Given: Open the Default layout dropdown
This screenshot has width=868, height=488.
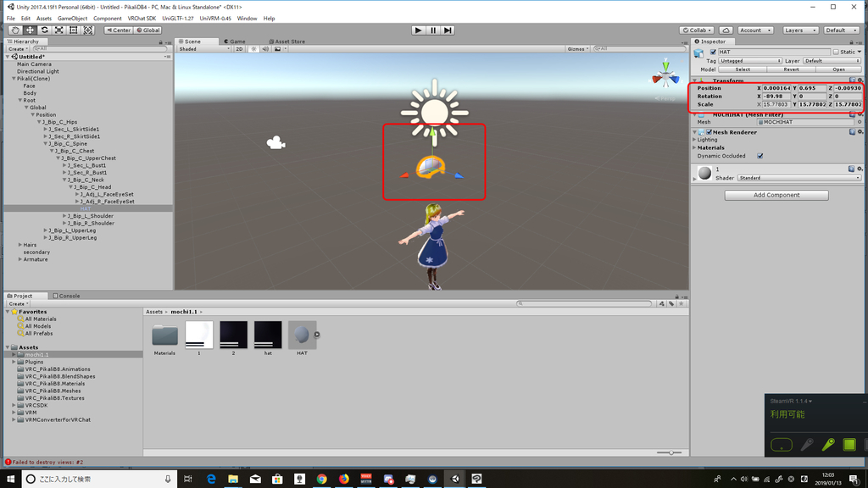Looking at the screenshot, I should pyautogui.click(x=842, y=30).
